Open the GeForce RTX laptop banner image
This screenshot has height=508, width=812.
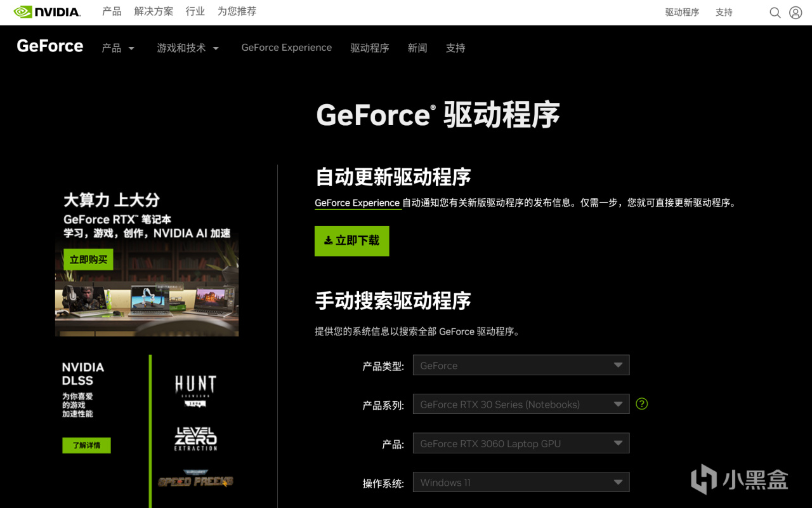[x=147, y=260]
